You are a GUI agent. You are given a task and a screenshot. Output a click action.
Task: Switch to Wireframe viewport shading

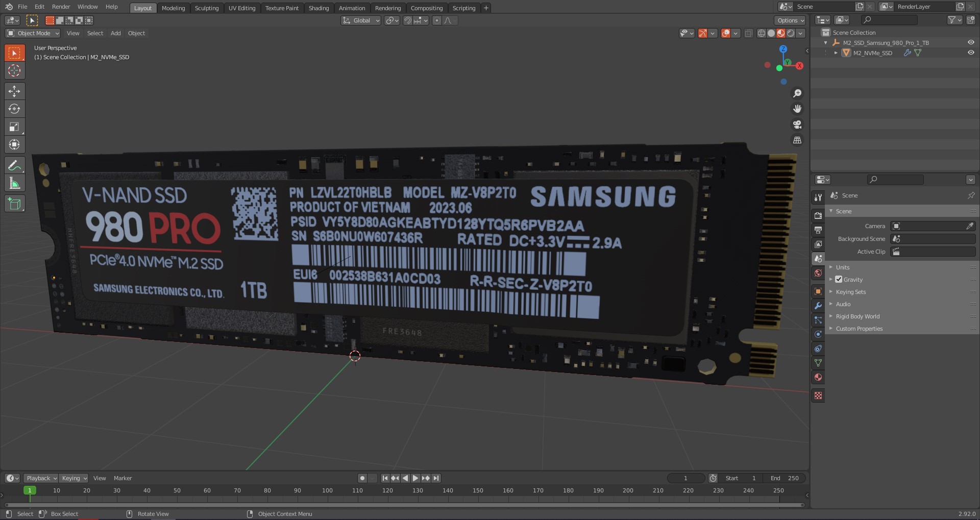[761, 33]
